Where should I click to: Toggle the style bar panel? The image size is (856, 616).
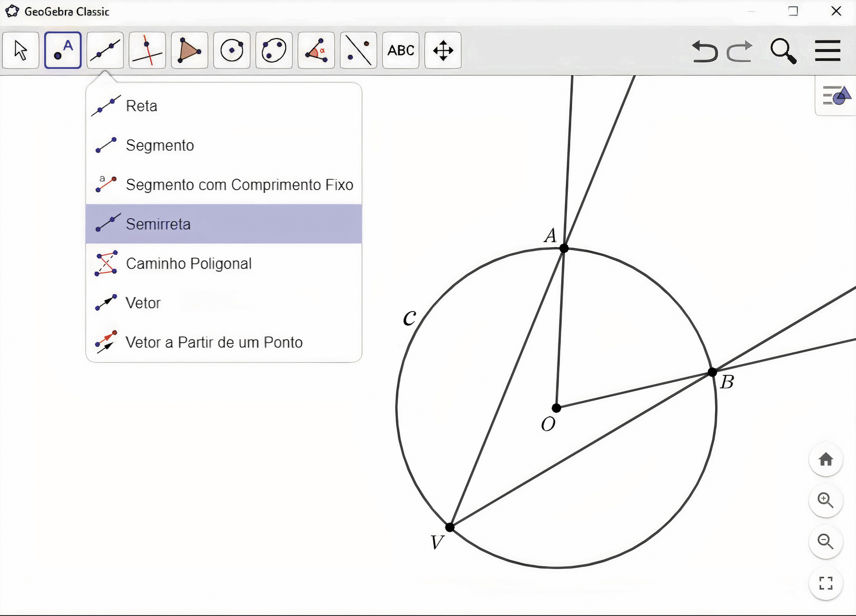click(x=836, y=96)
